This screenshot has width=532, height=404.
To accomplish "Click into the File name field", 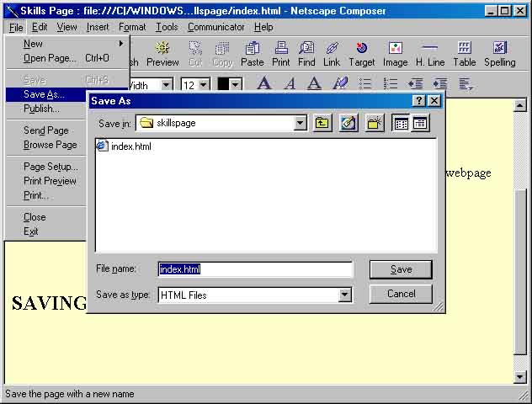I will click(x=255, y=269).
